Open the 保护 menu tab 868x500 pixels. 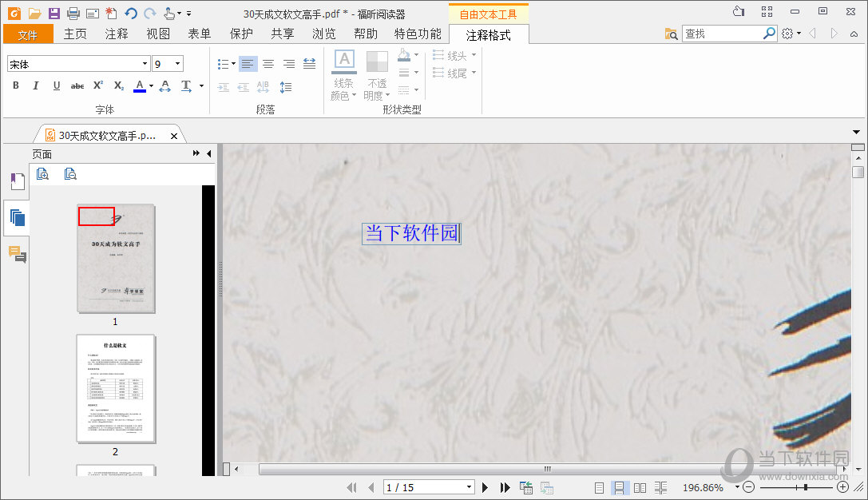click(x=241, y=34)
